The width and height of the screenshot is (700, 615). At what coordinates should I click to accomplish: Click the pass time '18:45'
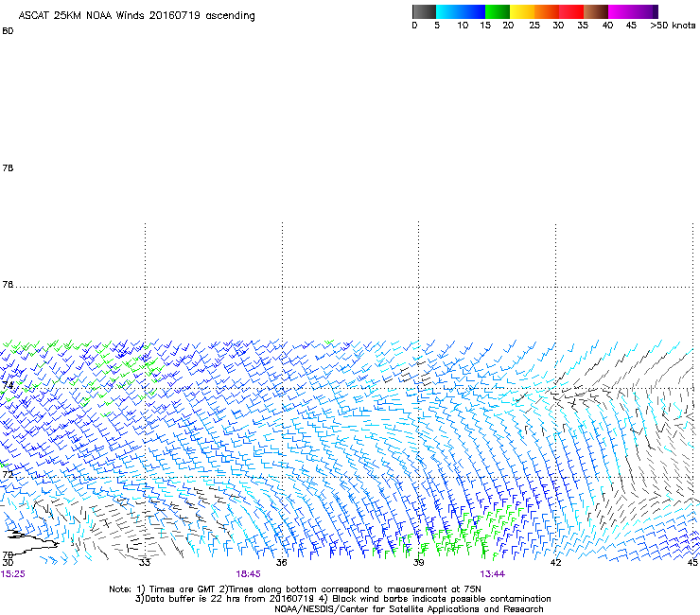pyautogui.click(x=248, y=574)
